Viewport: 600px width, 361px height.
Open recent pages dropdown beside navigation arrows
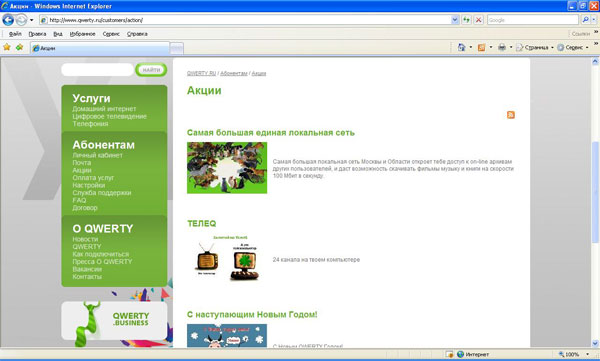click(x=31, y=20)
